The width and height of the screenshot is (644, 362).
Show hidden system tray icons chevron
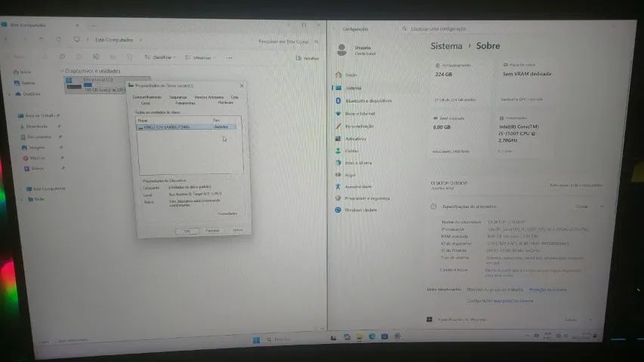527,336
